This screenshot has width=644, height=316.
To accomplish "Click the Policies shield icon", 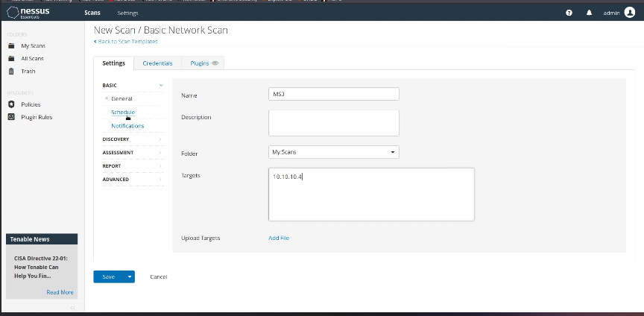I will [x=11, y=104].
